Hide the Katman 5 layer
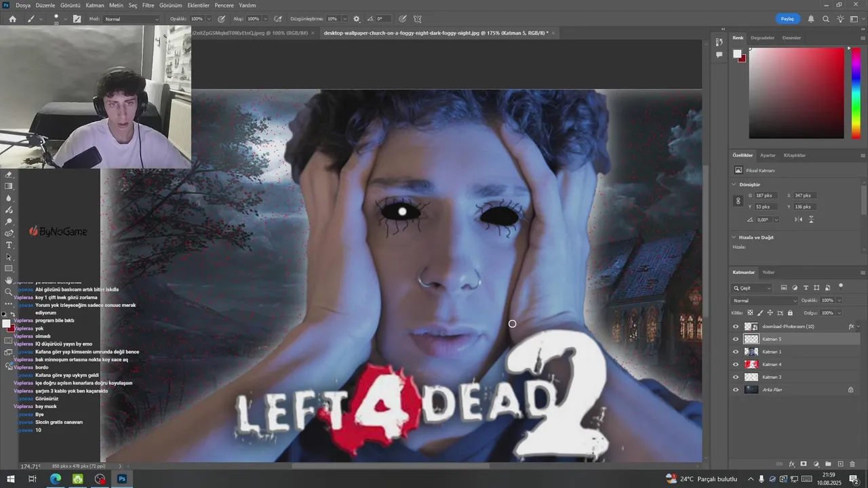868x488 pixels. point(736,339)
